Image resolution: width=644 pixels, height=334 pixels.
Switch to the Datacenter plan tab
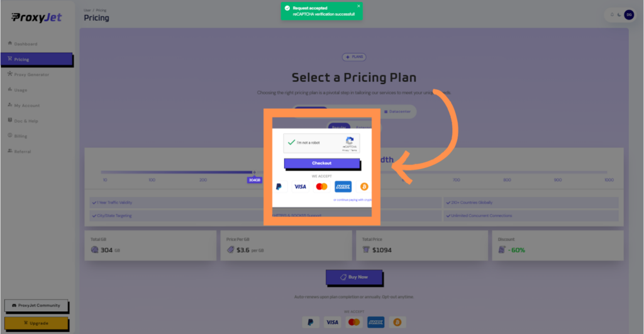point(397,112)
